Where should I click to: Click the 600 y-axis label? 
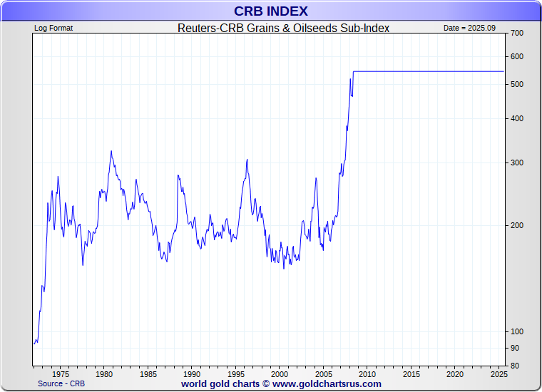point(517,56)
